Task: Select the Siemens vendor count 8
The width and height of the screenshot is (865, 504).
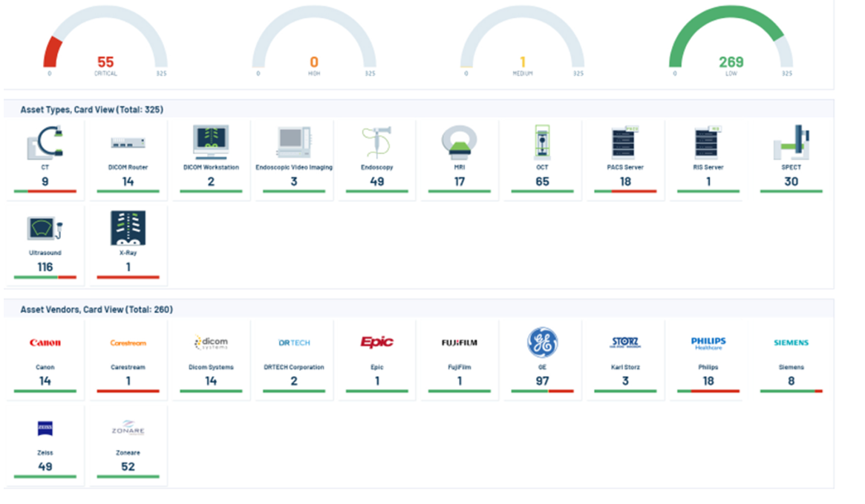Action: (791, 381)
